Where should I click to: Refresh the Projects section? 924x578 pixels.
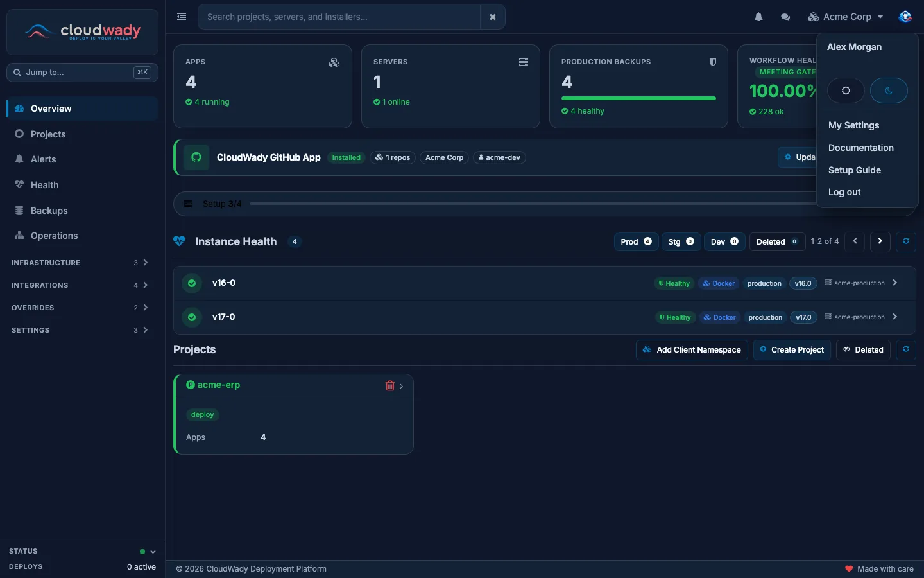[x=905, y=349]
